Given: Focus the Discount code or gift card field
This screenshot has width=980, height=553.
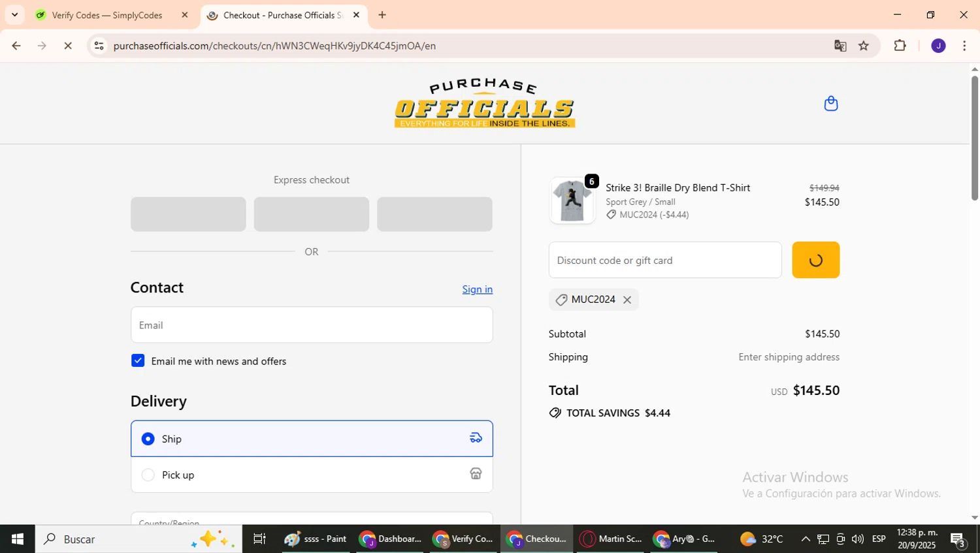Looking at the screenshot, I should (x=665, y=260).
